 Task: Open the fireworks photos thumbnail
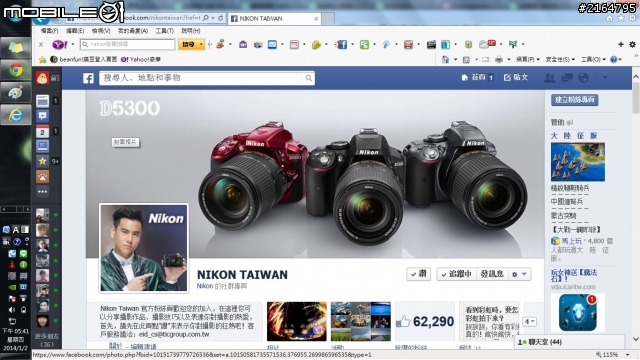(x=297, y=322)
